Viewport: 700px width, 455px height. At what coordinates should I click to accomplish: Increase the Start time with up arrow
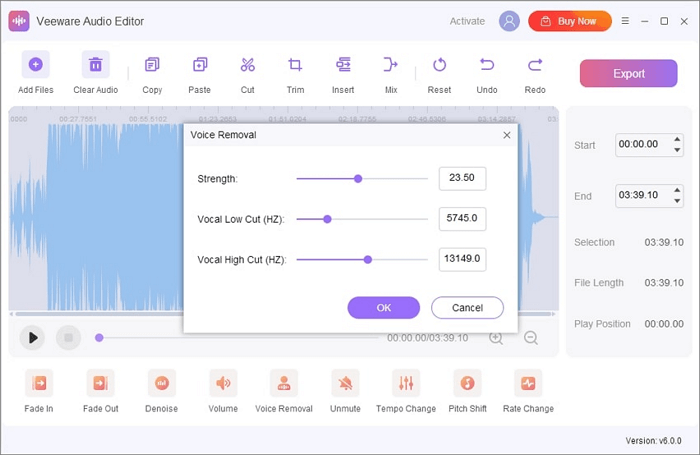677,139
